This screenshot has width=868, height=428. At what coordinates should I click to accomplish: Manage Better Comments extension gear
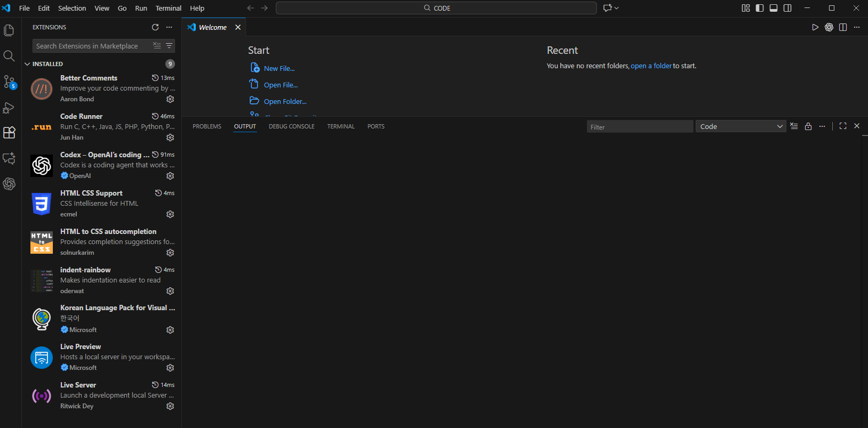click(x=170, y=99)
